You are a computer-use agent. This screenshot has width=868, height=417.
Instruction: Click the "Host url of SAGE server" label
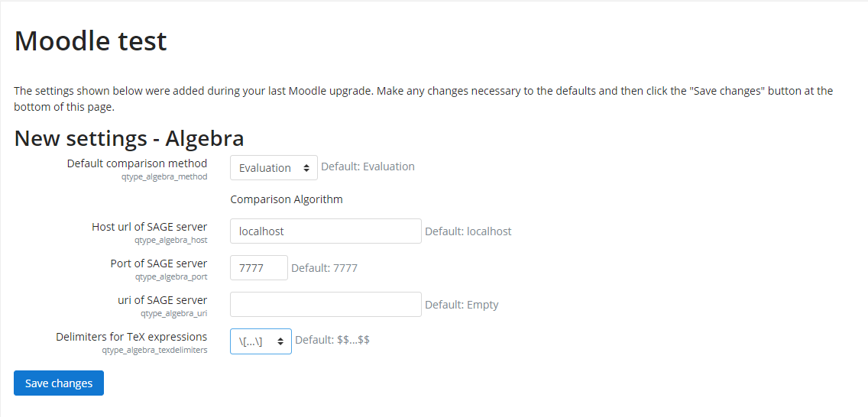click(149, 227)
